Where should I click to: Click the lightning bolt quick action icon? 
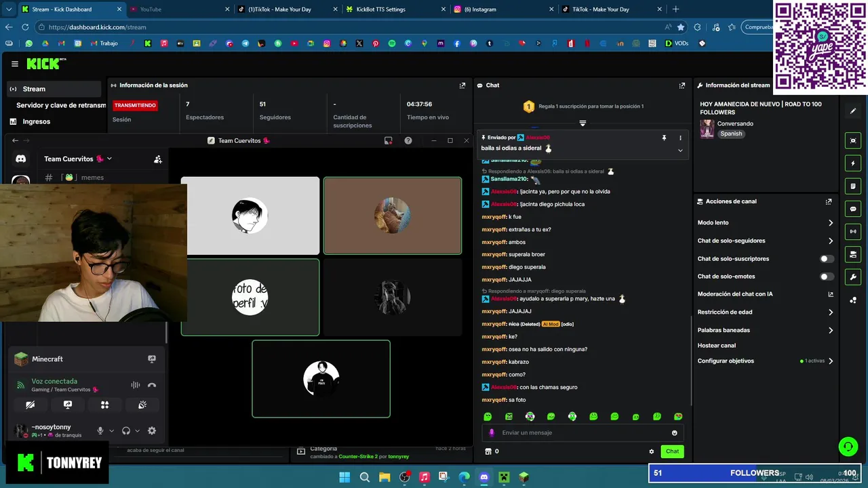coord(853,163)
